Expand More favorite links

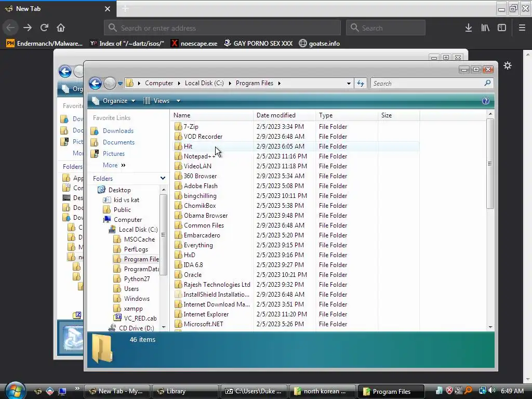click(x=114, y=165)
